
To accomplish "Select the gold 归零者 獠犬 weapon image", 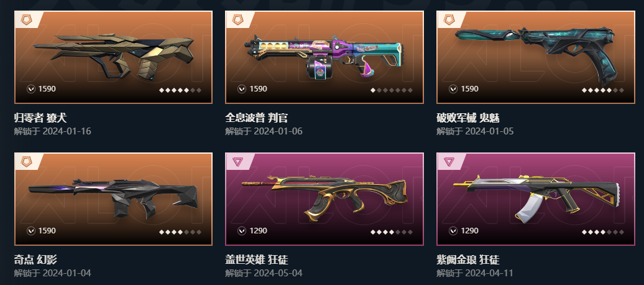I will point(113,57).
